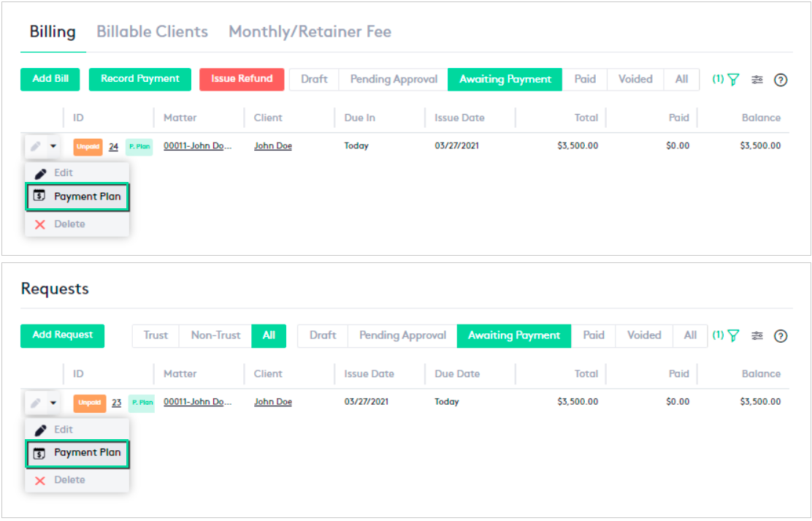812x521 pixels.
Task: Click the help question mark in Billing
Action: 781,80
